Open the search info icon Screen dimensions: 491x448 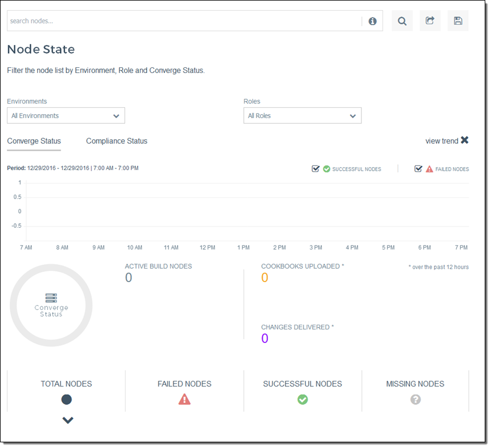[372, 21]
